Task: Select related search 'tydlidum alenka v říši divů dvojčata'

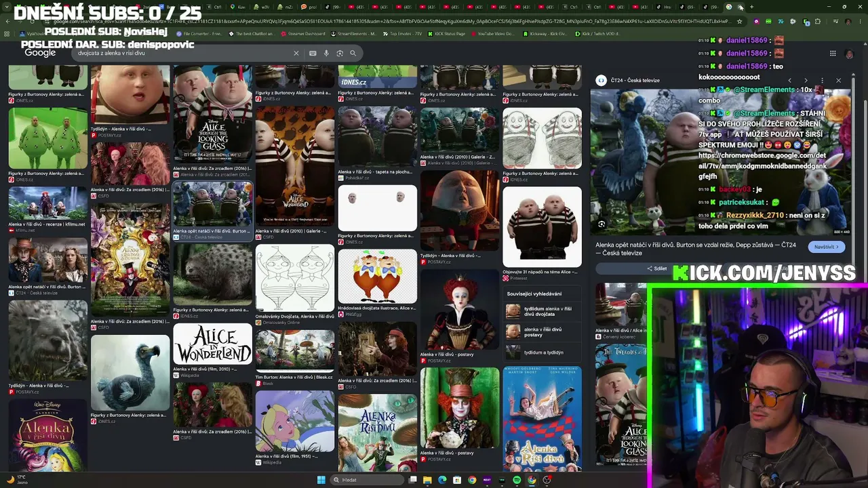Action: [x=542, y=311]
